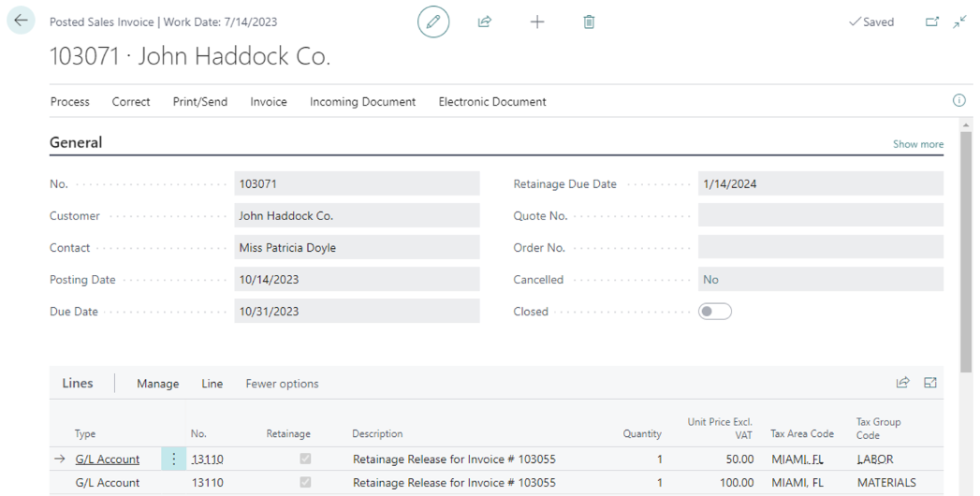Click Fewer options in Lines

282,384
